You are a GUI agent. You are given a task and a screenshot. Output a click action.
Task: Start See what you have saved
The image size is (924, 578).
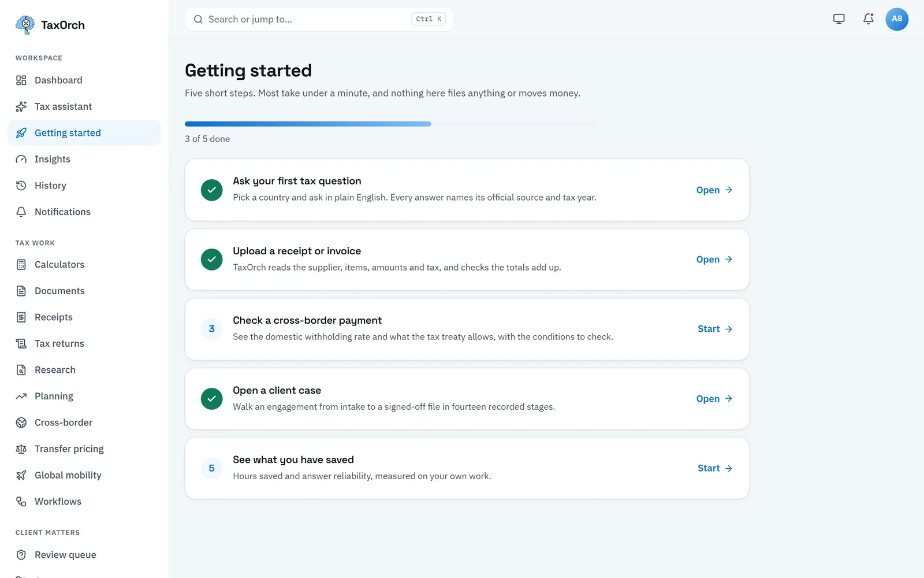(x=715, y=468)
